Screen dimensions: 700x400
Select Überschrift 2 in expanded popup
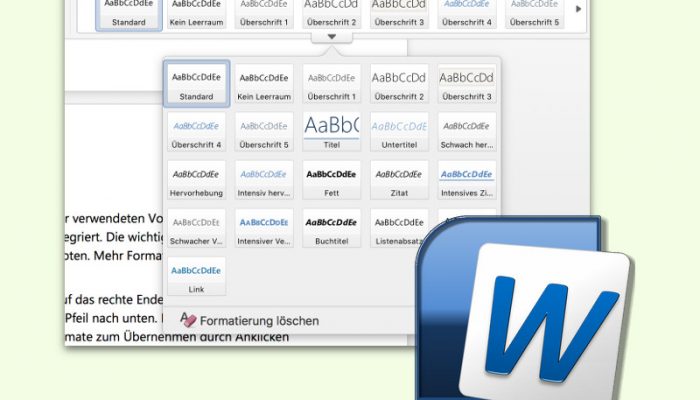click(x=399, y=84)
